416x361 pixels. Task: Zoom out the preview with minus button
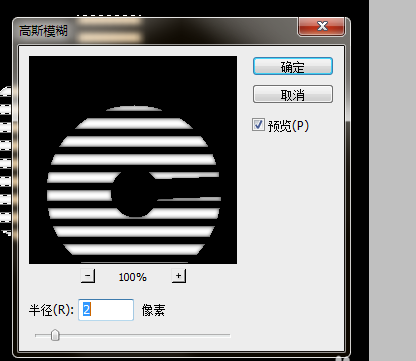pyautogui.click(x=88, y=276)
